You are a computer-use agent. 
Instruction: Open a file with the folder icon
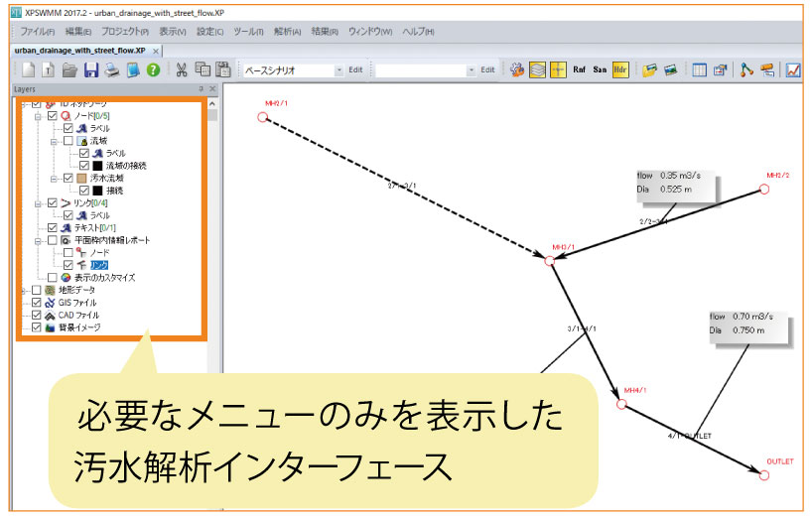69,69
